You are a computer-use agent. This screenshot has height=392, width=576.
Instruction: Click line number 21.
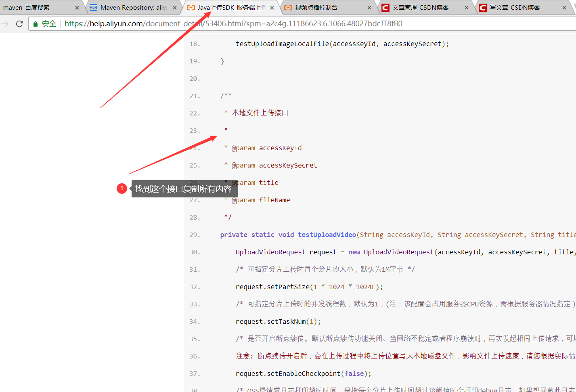pyautogui.click(x=195, y=96)
